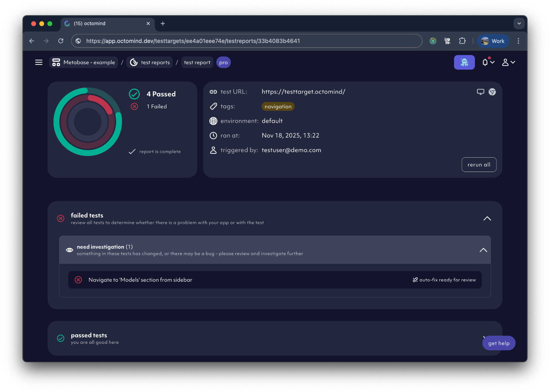Click the get help button

(x=498, y=343)
